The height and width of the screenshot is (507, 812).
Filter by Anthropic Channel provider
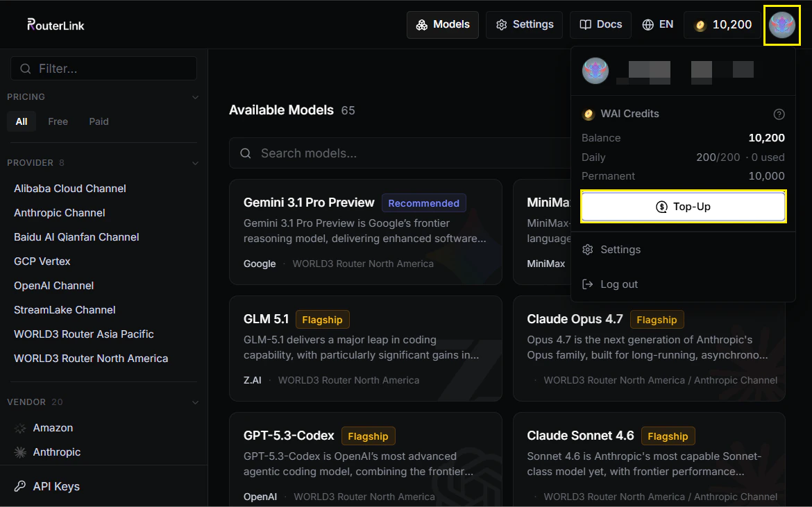60,213
